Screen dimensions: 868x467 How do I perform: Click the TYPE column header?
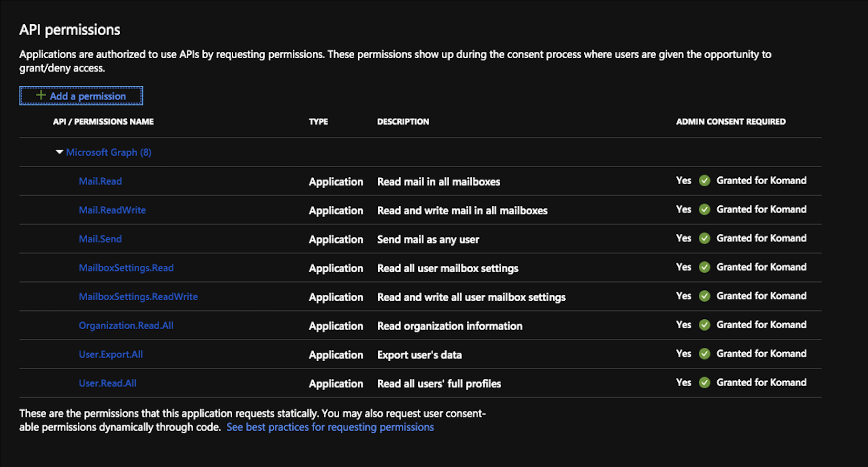318,122
